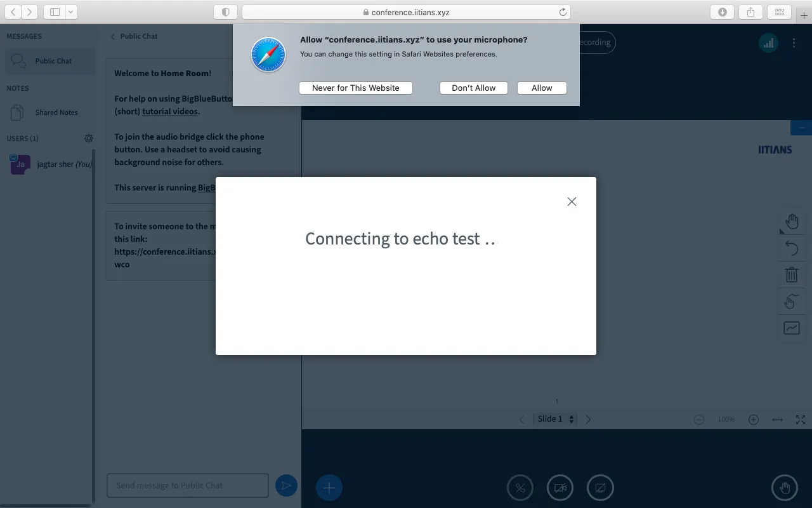Image resolution: width=812 pixels, height=508 pixels.
Task: Click the Don't Allow button
Action: pos(473,88)
